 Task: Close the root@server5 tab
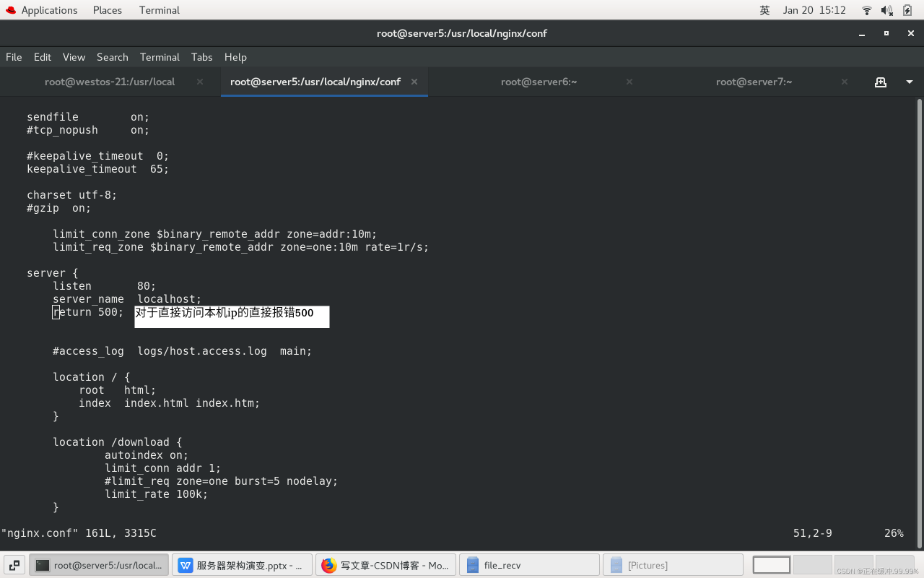(414, 82)
